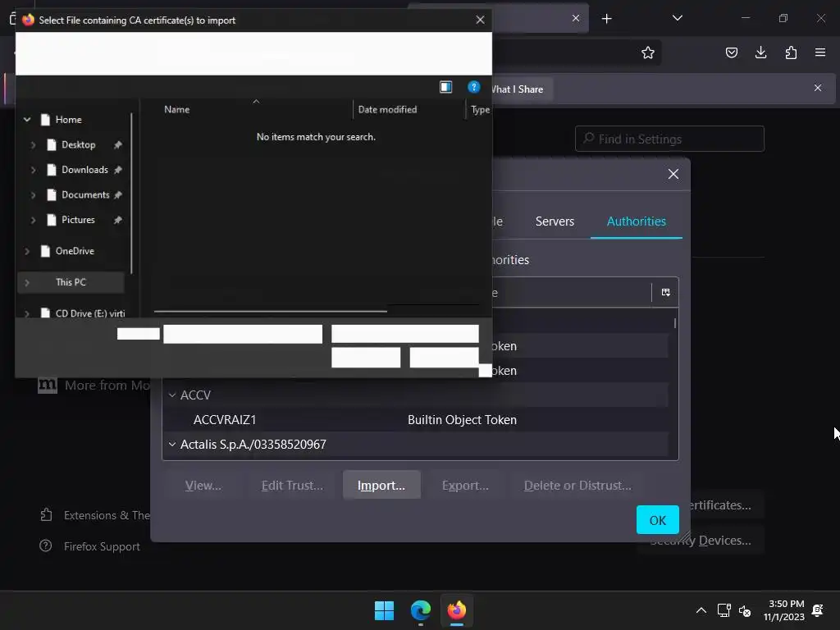Click the Export... button
The height and width of the screenshot is (630, 840).
pyautogui.click(x=465, y=485)
